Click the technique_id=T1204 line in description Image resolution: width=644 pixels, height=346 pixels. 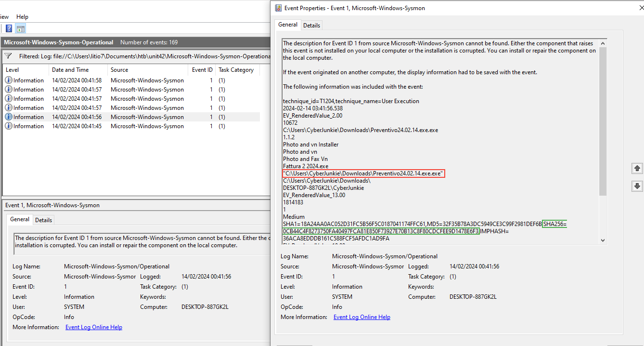tap(351, 101)
